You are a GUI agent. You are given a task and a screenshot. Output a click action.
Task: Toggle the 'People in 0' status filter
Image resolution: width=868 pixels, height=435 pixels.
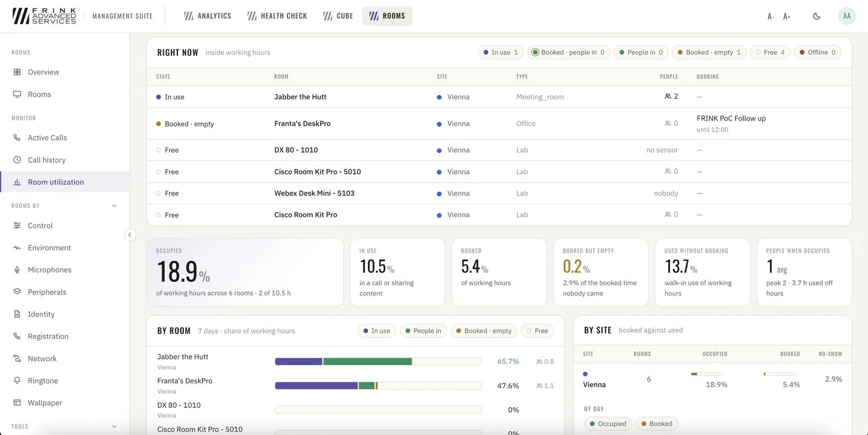(641, 53)
